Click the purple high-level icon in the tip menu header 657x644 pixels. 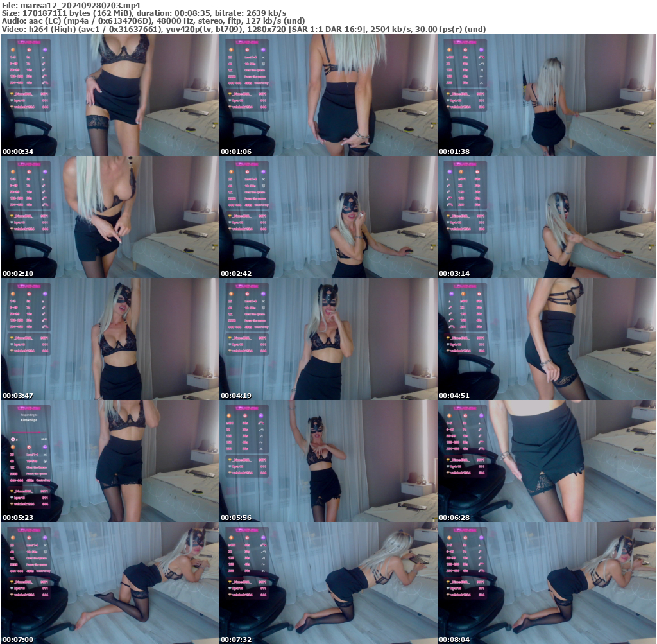45,49
